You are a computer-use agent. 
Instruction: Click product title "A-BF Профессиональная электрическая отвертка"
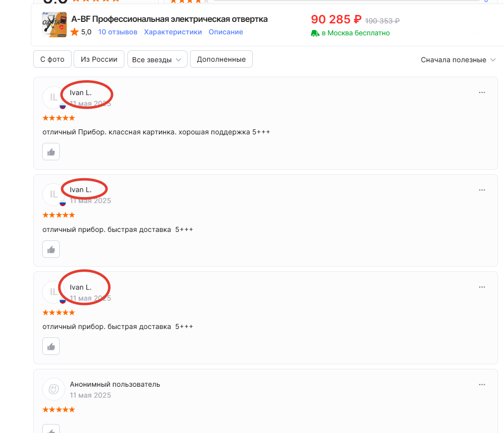(169, 19)
